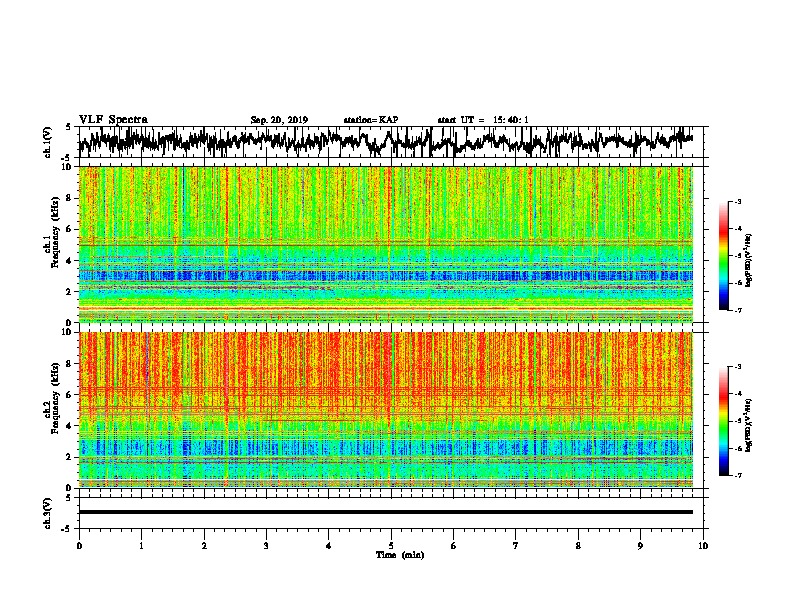Click the 'ch.3(V)' axis label
The image size is (792, 612).
48,513
